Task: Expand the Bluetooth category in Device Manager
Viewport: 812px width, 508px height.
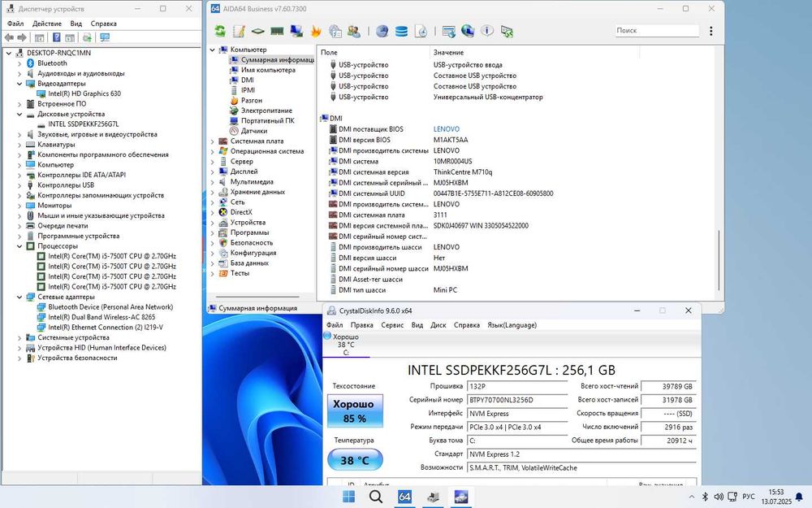Action: point(19,63)
